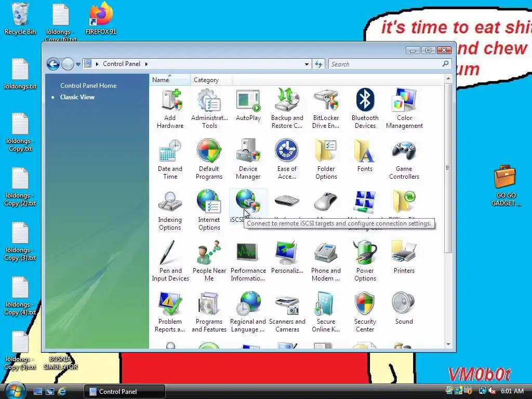Image resolution: width=532 pixels, height=399 pixels.
Task: Expand address bar history dropdown
Action: coord(307,64)
